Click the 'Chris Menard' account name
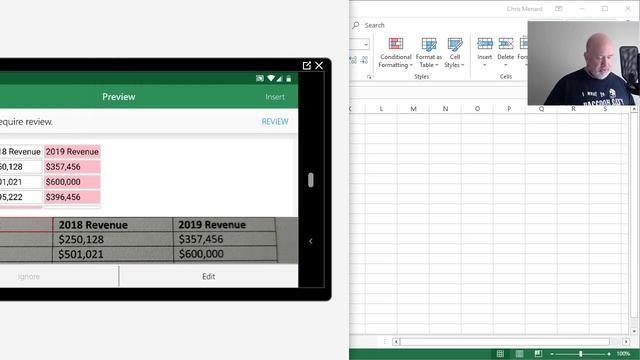640x360 pixels. pyautogui.click(x=524, y=9)
